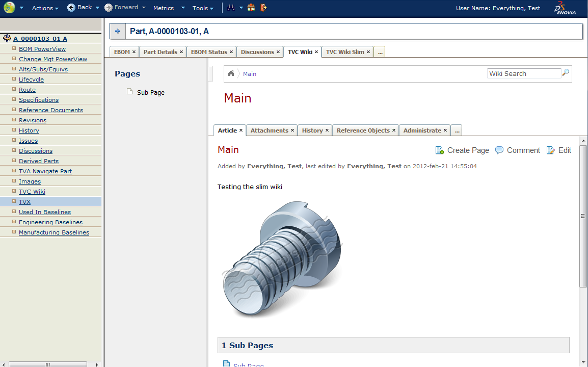Click the home shop icon in toolbar
This screenshot has width=588, height=367.
pyautogui.click(x=251, y=8)
